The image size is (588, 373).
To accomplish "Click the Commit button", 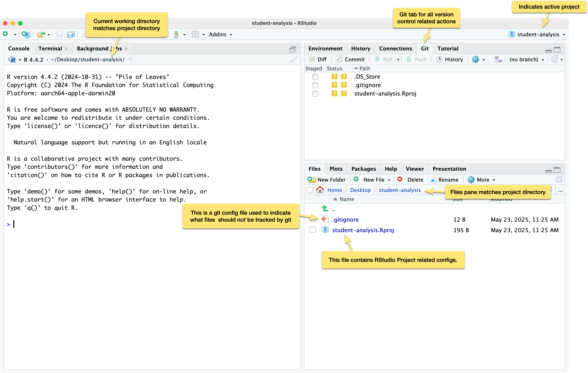I will [x=350, y=59].
